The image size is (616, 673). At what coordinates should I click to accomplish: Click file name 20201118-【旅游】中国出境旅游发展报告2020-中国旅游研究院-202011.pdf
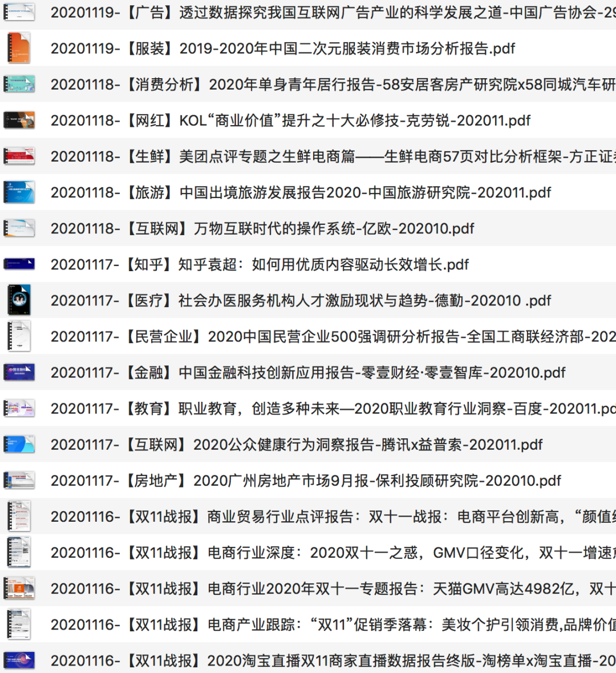301,193
